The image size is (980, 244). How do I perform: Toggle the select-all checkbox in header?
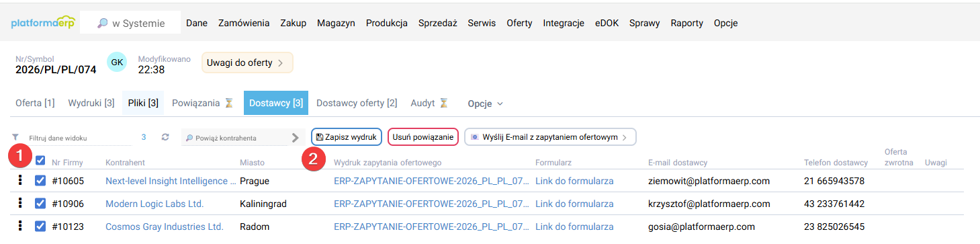[x=40, y=161]
